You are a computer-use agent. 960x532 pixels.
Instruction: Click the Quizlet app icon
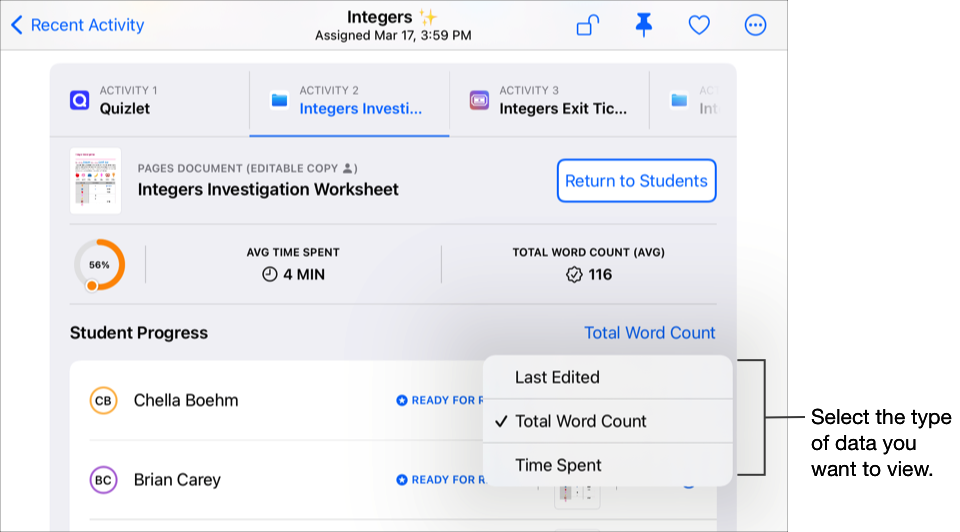pos(80,100)
